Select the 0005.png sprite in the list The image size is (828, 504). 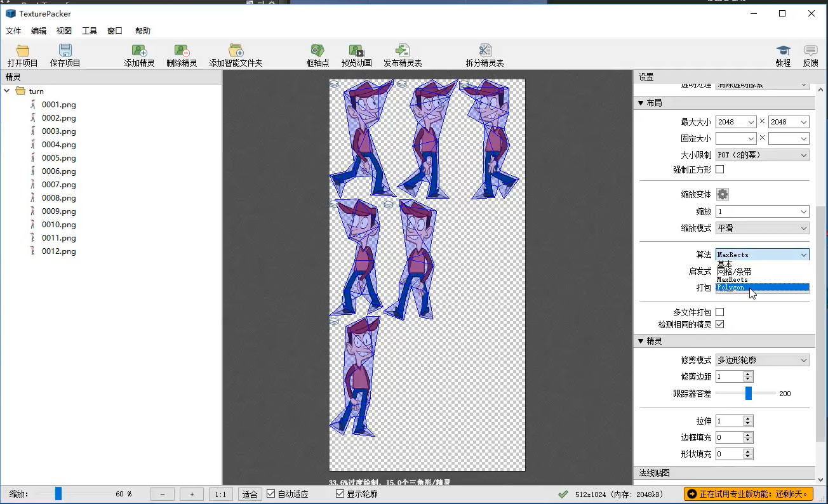tap(58, 157)
